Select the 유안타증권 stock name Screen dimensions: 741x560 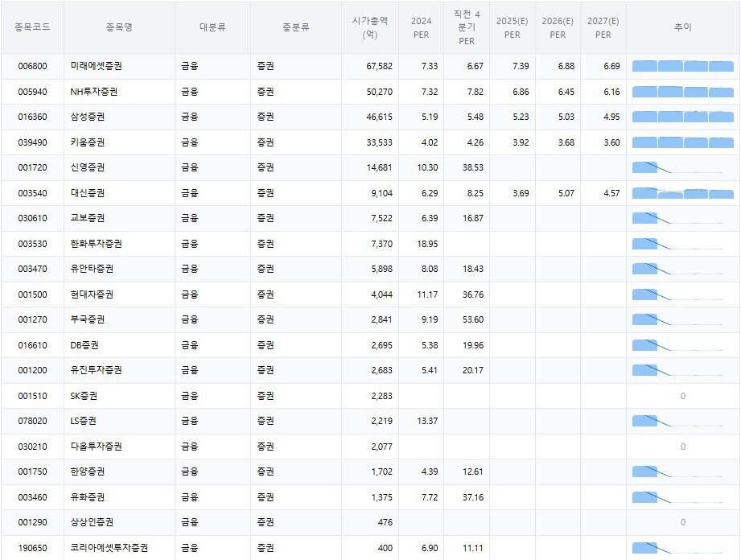click(92, 269)
